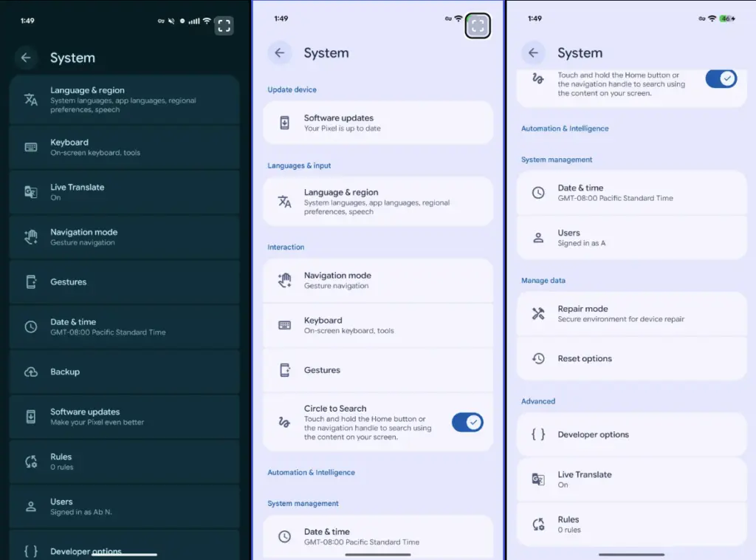Tap Gestures icon in the middle screen
Screen dimensions: 756x560
(284, 370)
